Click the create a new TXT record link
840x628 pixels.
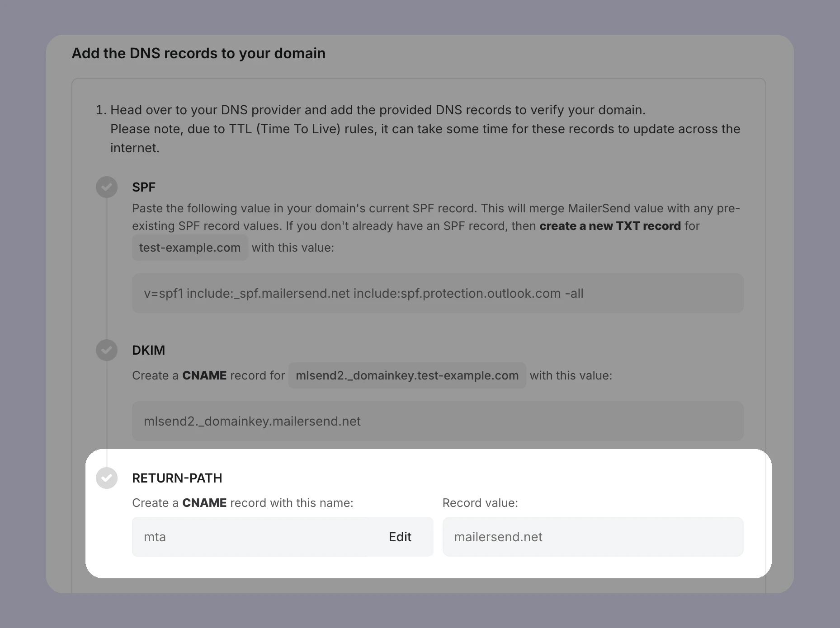point(609,226)
